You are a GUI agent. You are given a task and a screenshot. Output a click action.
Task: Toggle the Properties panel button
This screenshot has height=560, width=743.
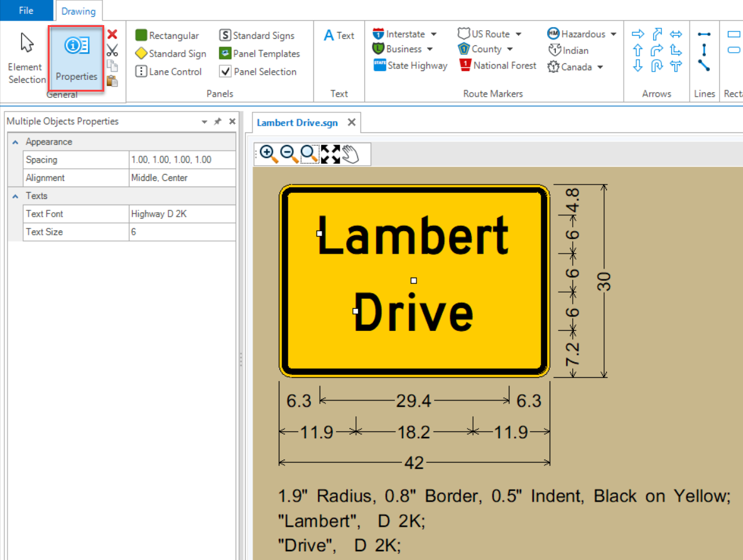coord(77,59)
